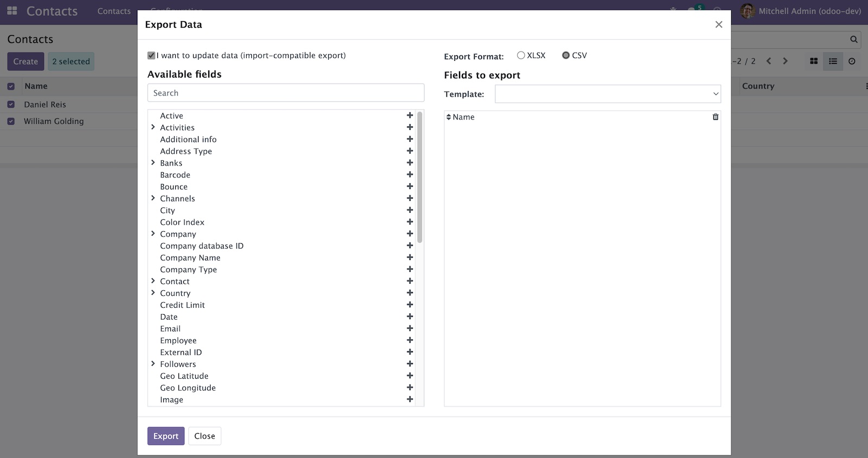Add Image field via plus icon
The height and width of the screenshot is (458, 868).
(x=410, y=400)
